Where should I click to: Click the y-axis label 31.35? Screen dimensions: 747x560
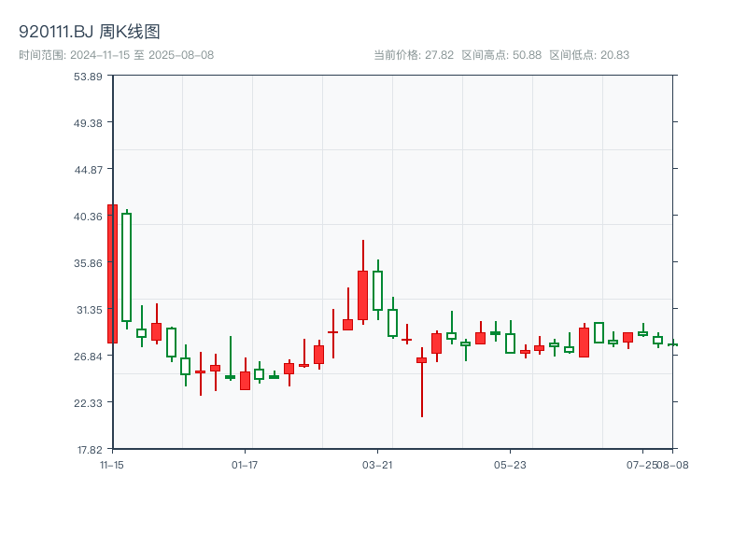pos(90,310)
